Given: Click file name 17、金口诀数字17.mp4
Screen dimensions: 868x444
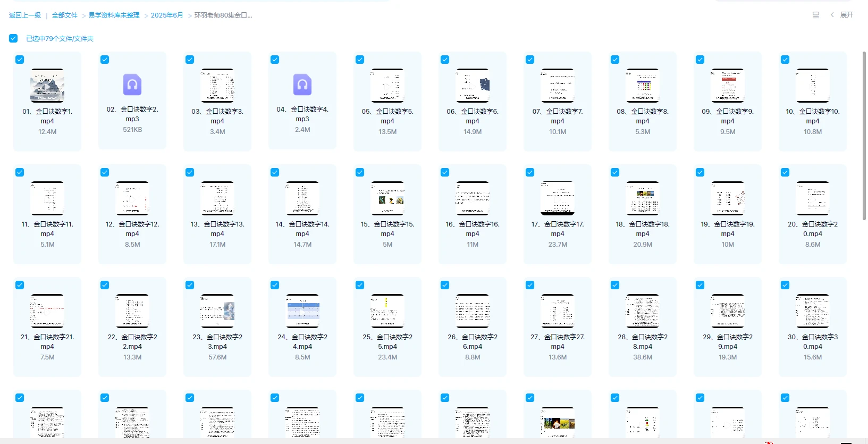Looking at the screenshot, I should (x=558, y=229).
